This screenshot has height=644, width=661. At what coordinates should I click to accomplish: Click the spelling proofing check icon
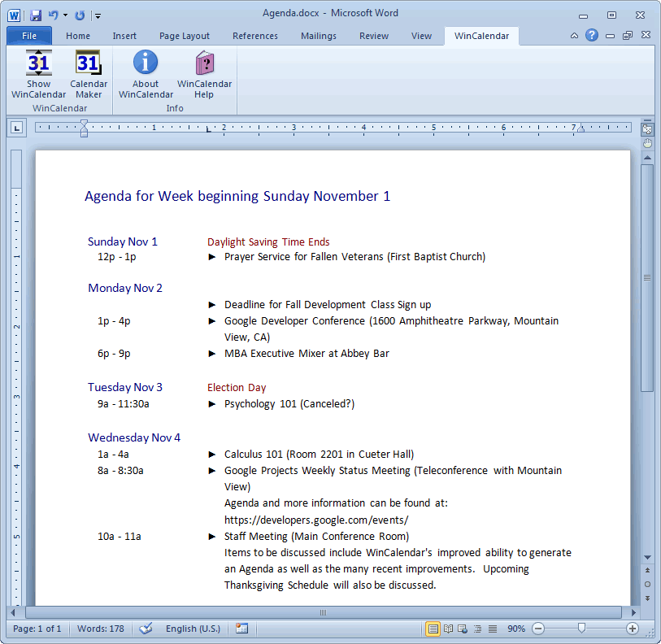click(146, 629)
